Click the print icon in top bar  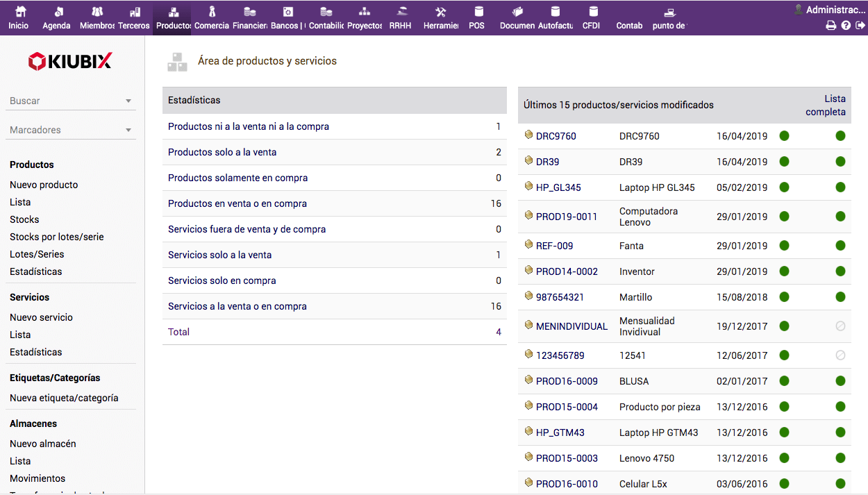click(831, 26)
